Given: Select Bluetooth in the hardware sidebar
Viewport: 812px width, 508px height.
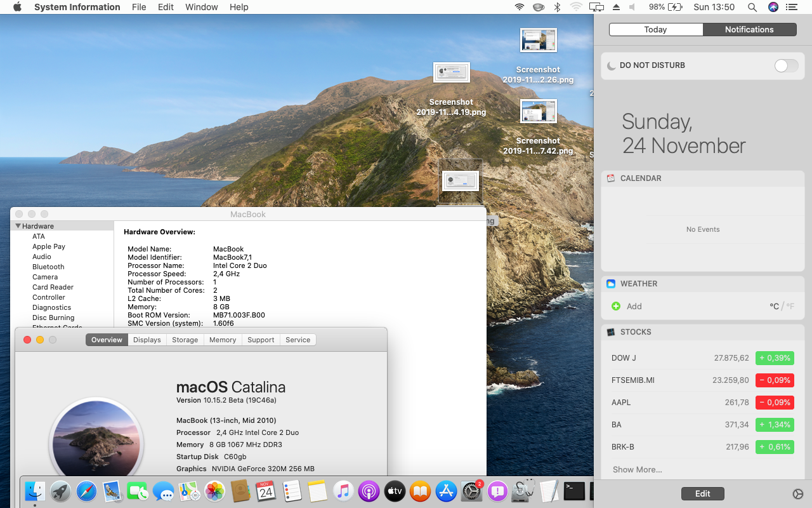Looking at the screenshot, I should point(48,267).
